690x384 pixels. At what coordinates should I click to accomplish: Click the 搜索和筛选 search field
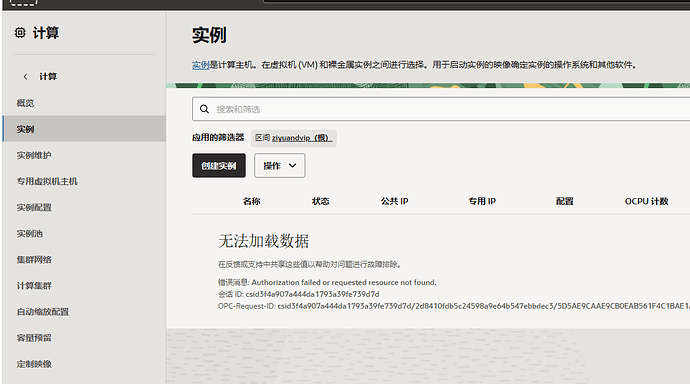click(441, 109)
